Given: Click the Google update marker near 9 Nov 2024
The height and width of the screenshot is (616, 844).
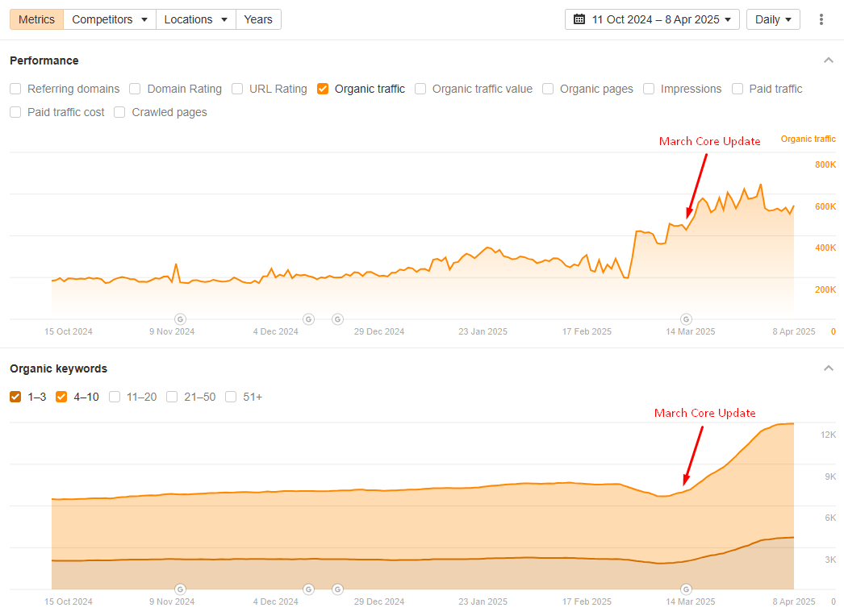Looking at the screenshot, I should [180, 319].
